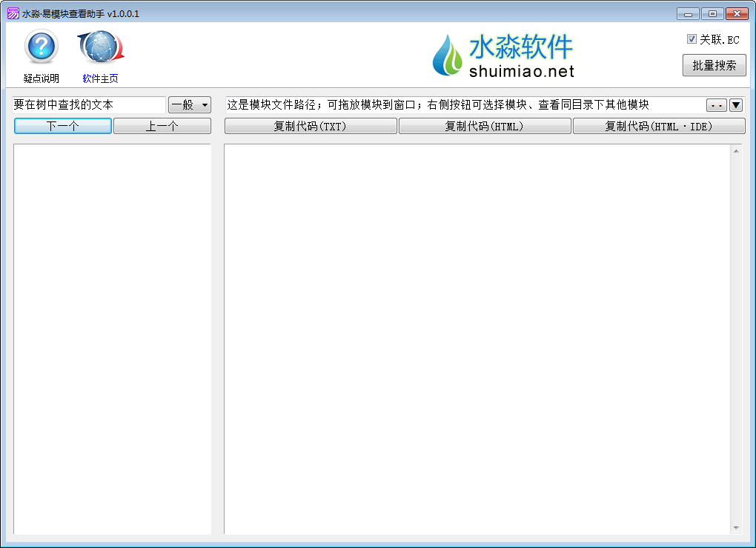
Task: Click 复制代码(TXT) button
Action: click(x=311, y=126)
